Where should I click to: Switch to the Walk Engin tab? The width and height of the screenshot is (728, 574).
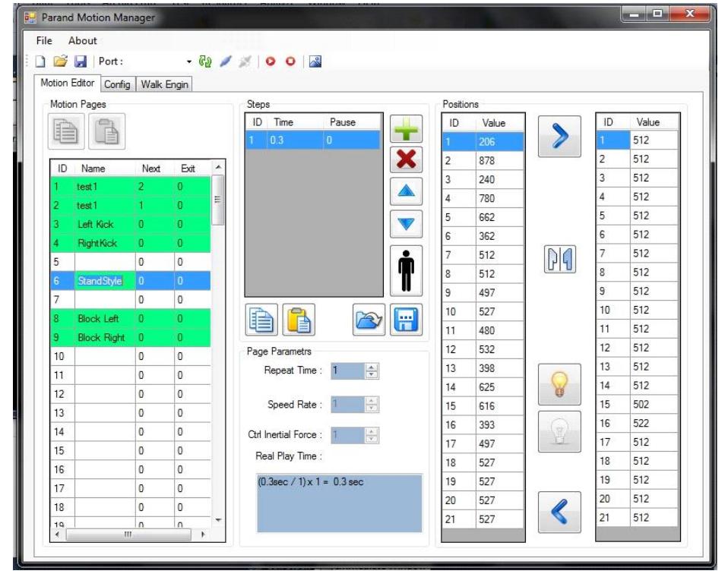coord(164,84)
